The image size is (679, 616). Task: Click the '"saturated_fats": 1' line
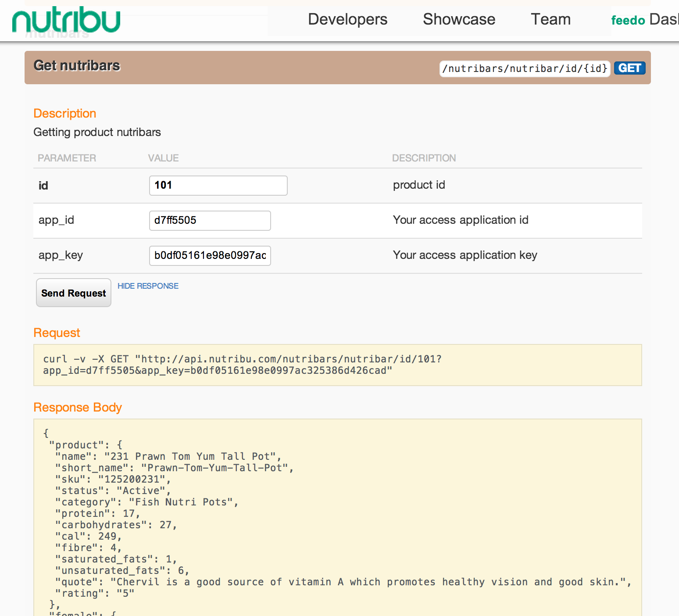(x=116, y=559)
